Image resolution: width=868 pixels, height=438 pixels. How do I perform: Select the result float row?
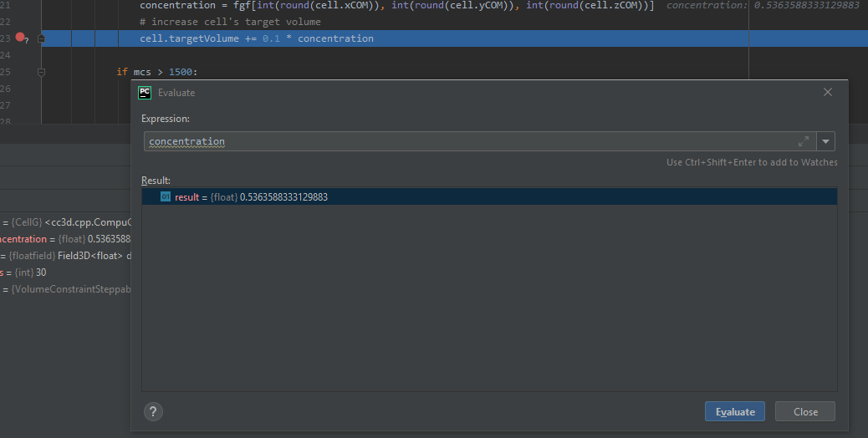point(489,197)
